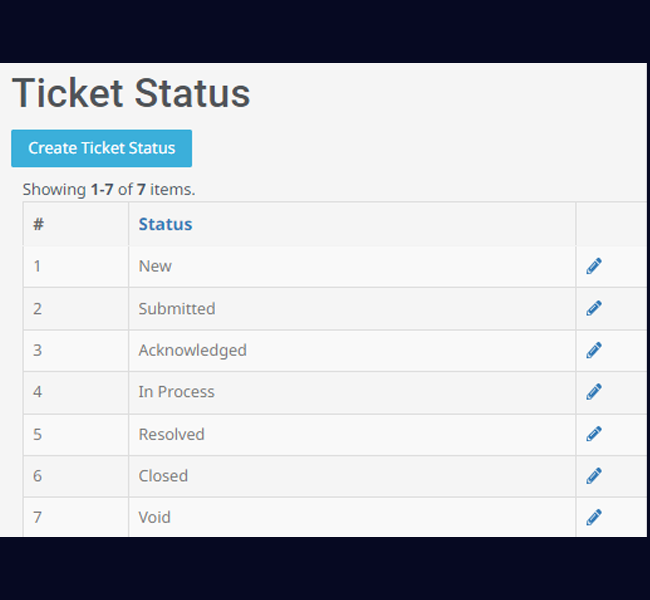650x600 pixels.
Task: Click the Acknowledged status text
Action: [193, 351]
